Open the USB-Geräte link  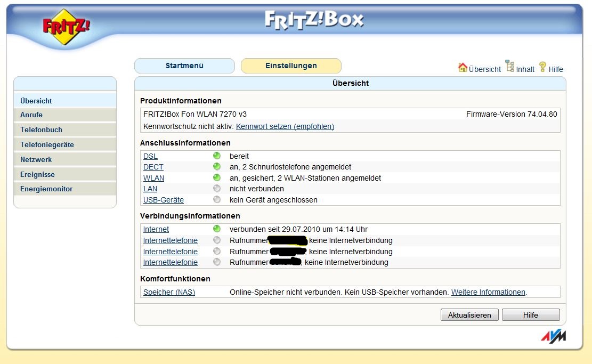pos(164,200)
